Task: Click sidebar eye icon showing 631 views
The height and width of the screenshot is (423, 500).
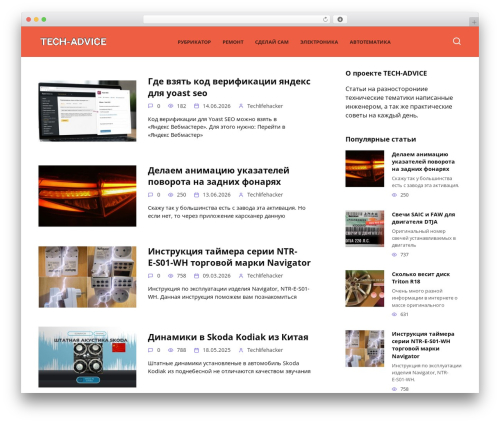Action: 394,314
